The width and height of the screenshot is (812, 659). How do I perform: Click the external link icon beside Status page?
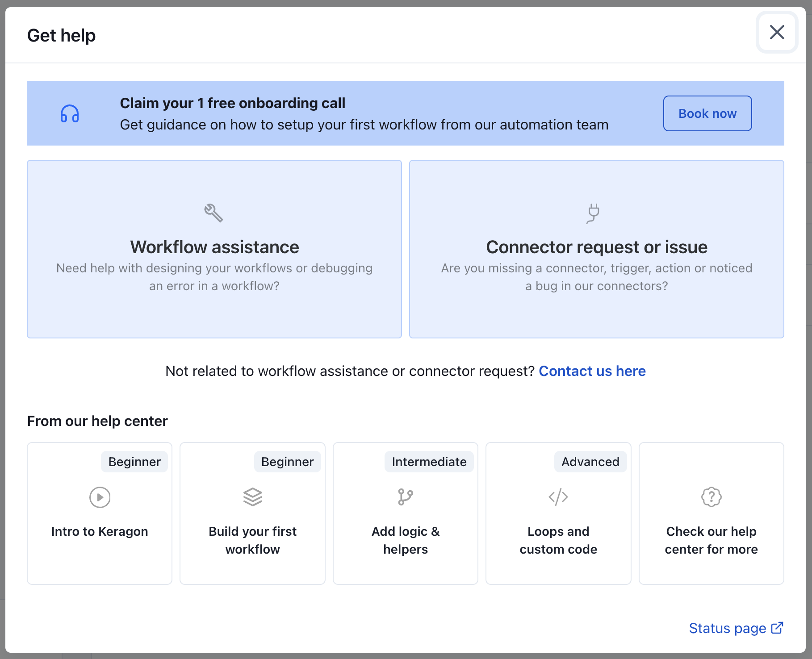click(777, 628)
